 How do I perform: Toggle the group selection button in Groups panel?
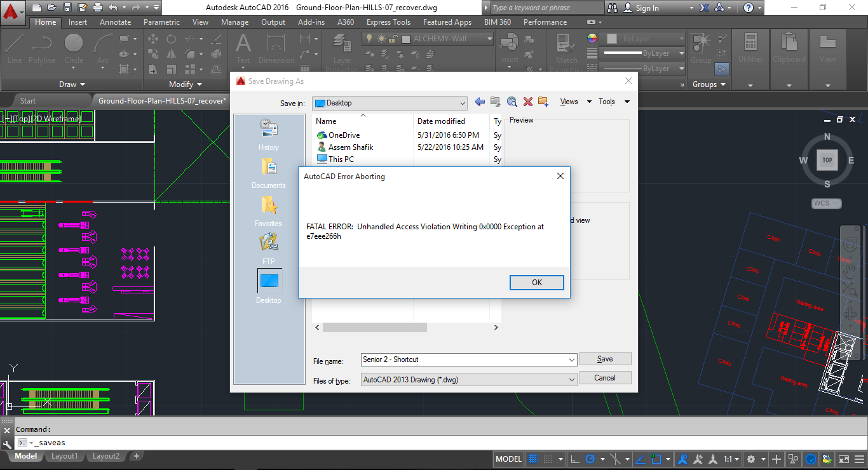(x=721, y=68)
